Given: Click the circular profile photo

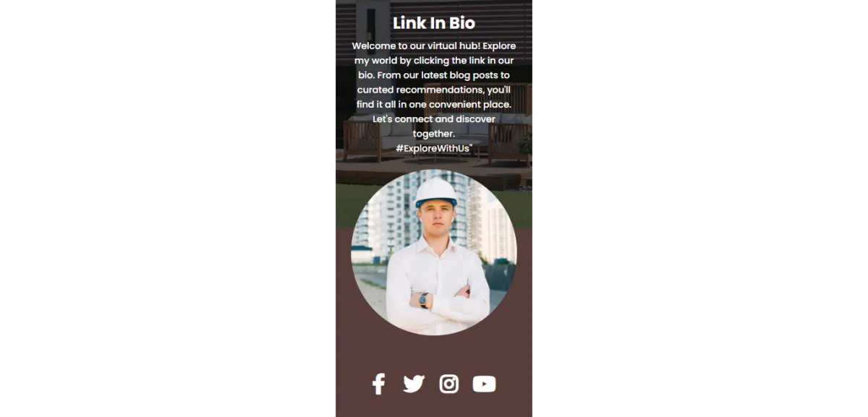Looking at the screenshot, I should point(434,252).
